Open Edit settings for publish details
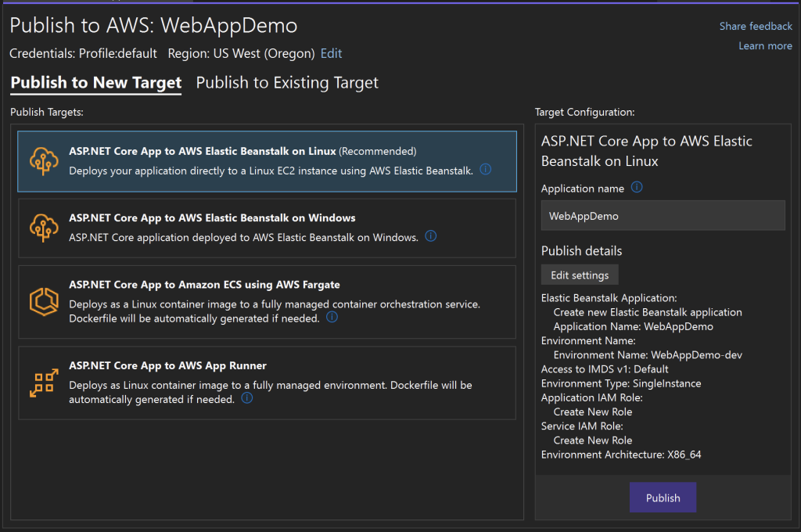The height and width of the screenshot is (532, 801). pyautogui.click(x=579, y=275)
